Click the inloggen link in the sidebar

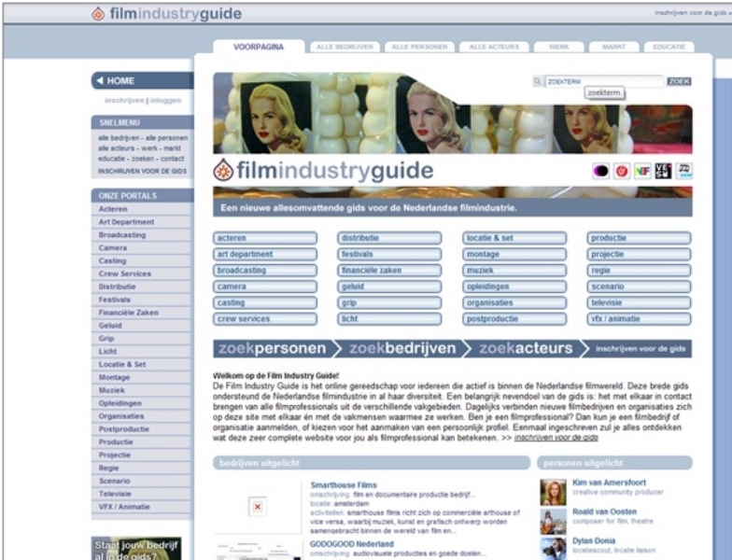point(165,100)
